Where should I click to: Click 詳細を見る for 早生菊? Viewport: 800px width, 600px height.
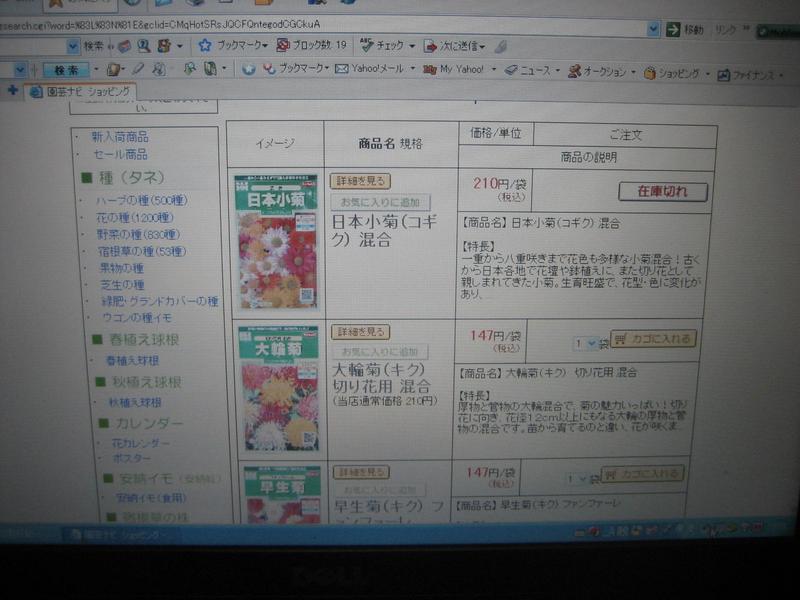tap(361, 472)
